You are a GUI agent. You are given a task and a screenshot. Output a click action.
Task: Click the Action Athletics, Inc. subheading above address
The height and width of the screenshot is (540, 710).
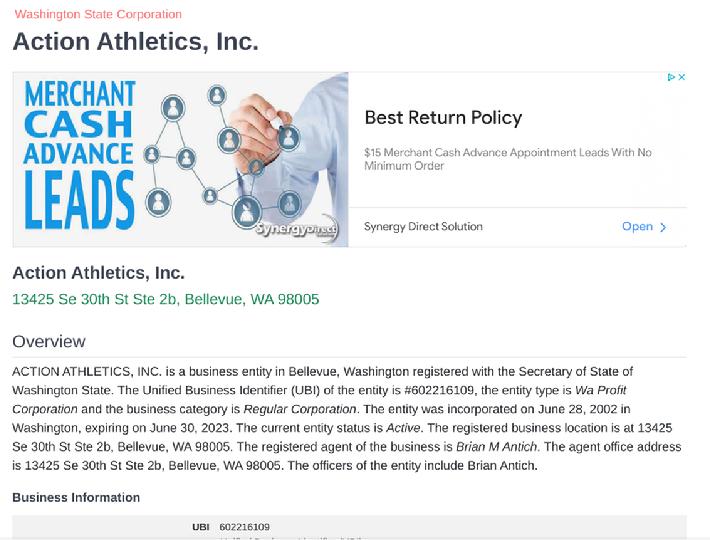tap(98, 273)
